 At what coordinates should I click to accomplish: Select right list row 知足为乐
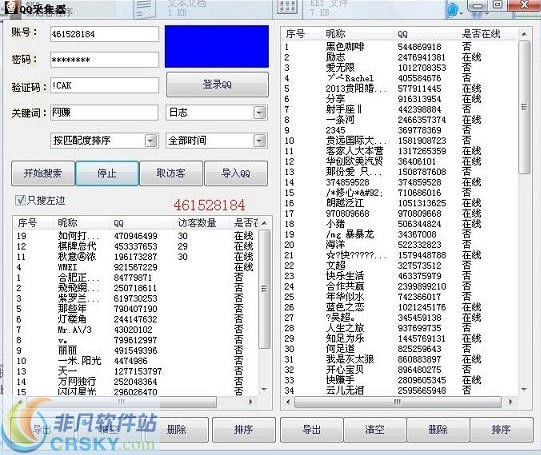[400, 338]
